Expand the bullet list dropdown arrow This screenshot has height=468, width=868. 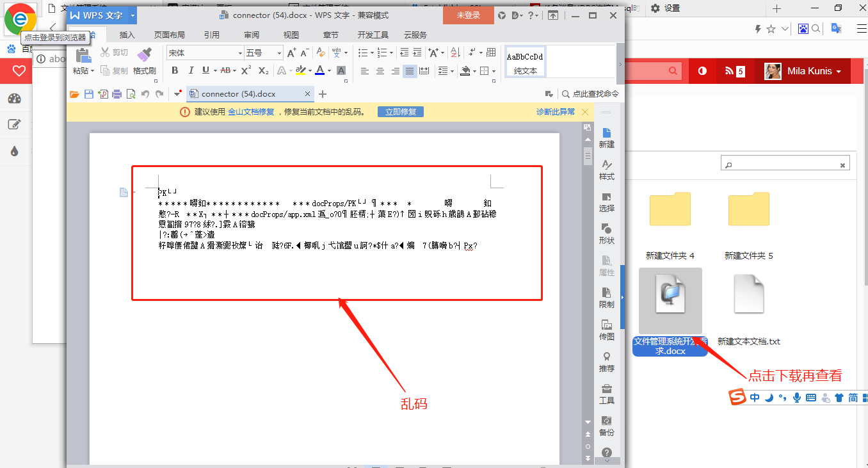coord(372,52)
